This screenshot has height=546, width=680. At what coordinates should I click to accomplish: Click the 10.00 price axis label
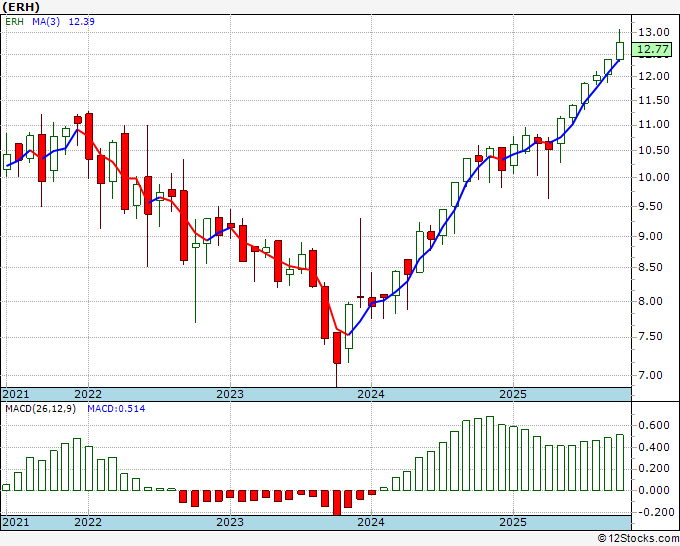(x=654, y=177)
